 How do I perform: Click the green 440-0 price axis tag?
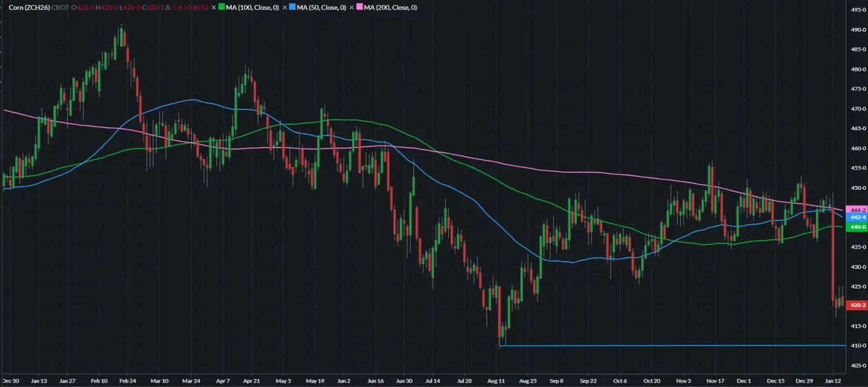point(858,228)
